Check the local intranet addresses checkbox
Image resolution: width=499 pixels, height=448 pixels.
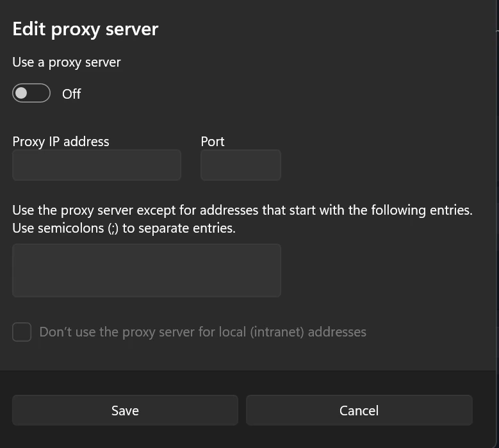[22, 332]
